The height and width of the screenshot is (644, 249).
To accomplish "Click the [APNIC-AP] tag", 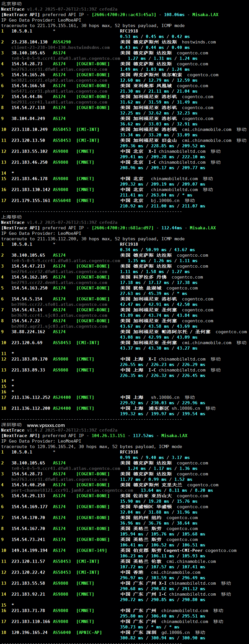I will click(89, 632).
